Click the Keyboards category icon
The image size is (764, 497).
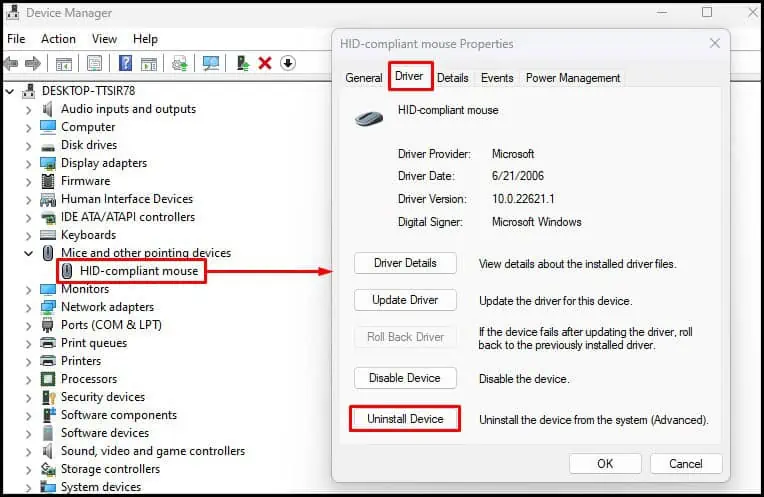48,235
